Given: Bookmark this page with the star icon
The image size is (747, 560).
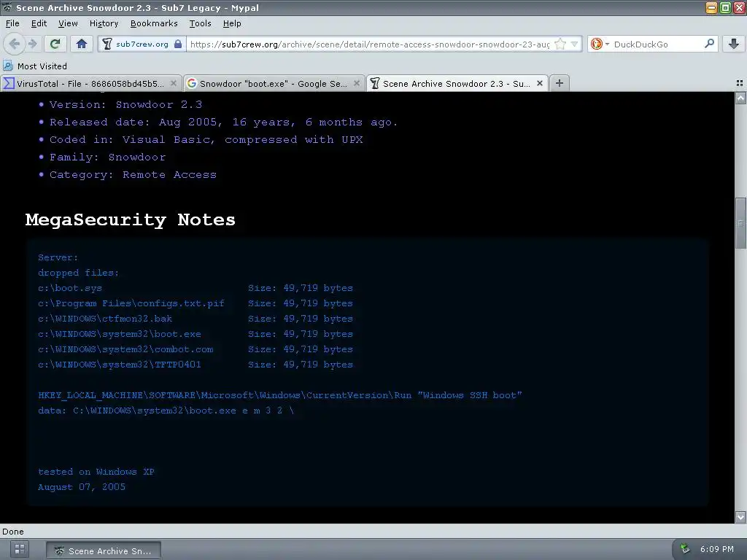Looking at the screenshot, I should click(560, 44).
